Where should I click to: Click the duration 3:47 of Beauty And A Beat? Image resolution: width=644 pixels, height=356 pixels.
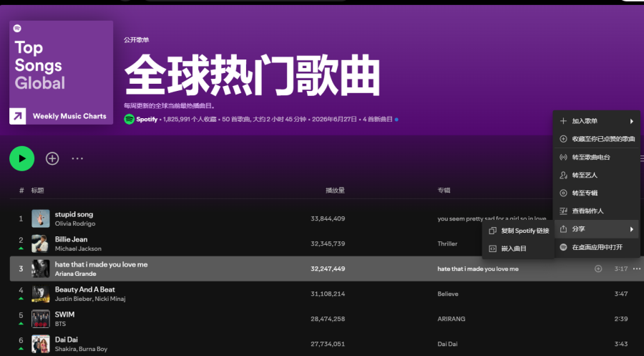click(x=621, y=294)
